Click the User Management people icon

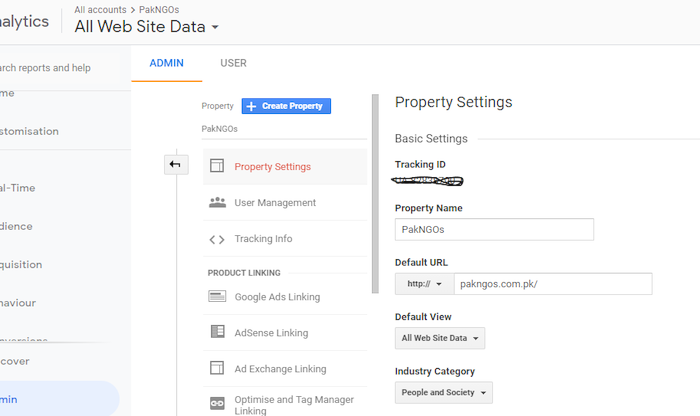pos(217,202)
